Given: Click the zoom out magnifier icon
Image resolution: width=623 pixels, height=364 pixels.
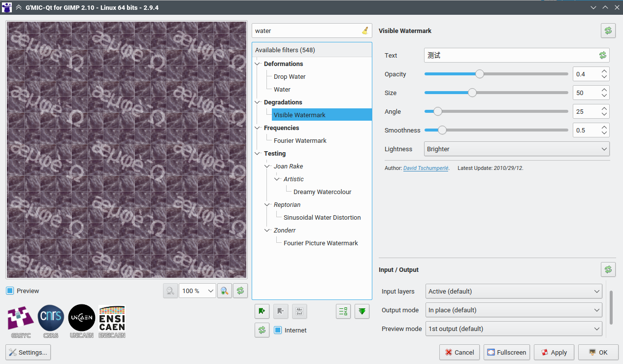Looking at the screenshot, I should pyautogui.click(x=170, y=291).
